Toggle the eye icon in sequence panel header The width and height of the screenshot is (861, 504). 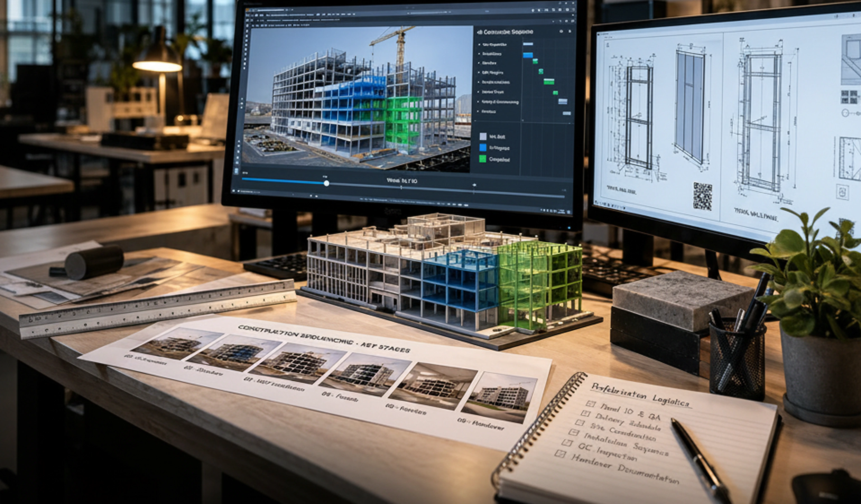coord(561,31)
